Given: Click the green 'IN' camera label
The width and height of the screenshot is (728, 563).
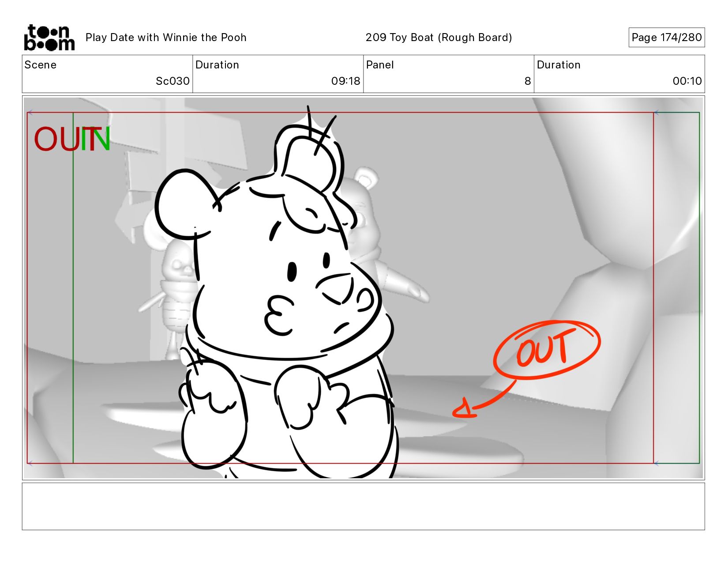Looking at the screenshot, I should [x=96, y=140].
